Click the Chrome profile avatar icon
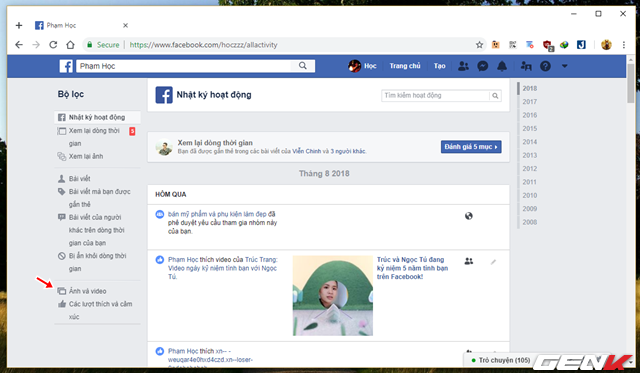The height and width of the screenshot is (373, 640). pos(606,44)
